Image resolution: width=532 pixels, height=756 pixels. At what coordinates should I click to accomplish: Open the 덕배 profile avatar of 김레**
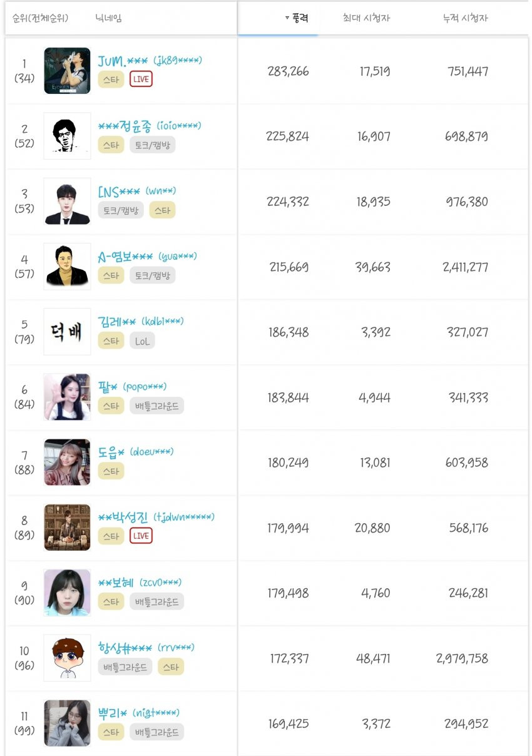tap(67, 332)
